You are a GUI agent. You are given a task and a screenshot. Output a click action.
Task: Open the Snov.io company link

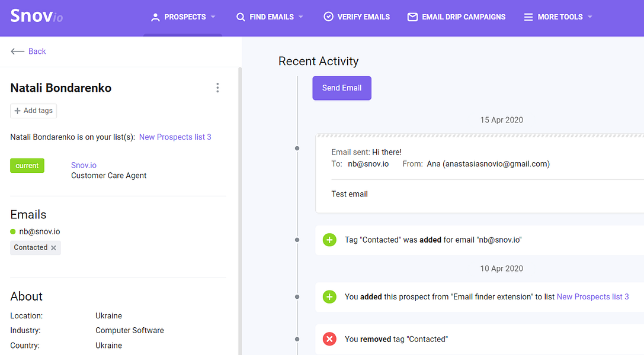tap(84, 166)
